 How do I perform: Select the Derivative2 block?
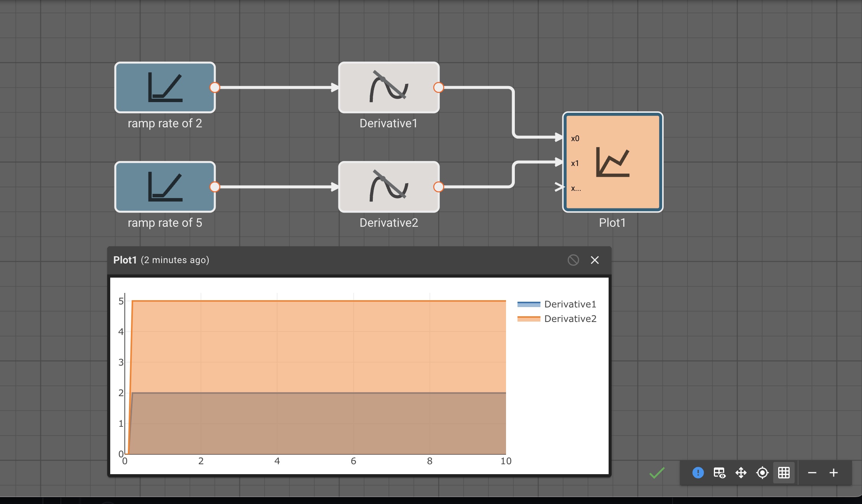[389, 187]
